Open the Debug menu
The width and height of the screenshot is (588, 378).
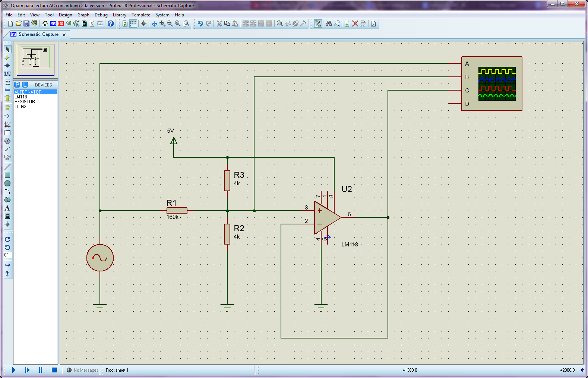pos(101,15)
